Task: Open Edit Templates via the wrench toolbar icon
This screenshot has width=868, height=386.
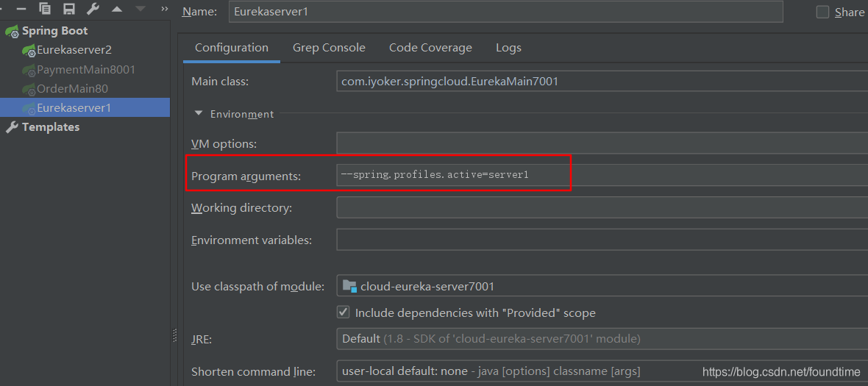Action: coord(93,8)
